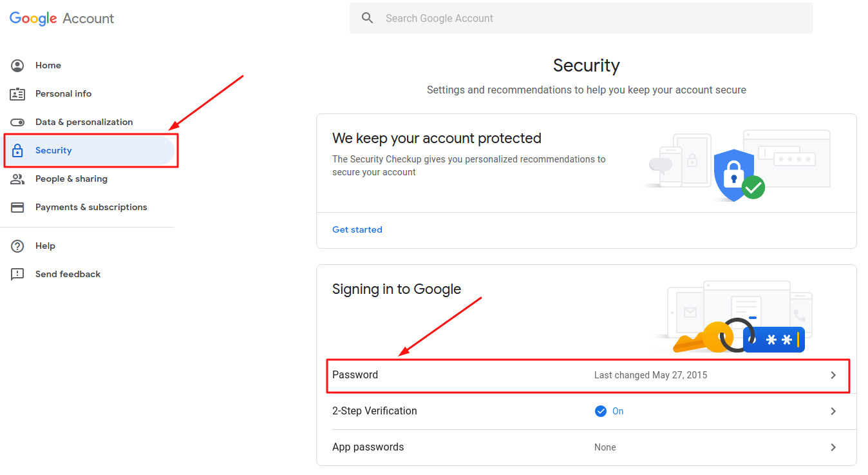Viewport: 868px width, 475px height.
Task: Select the People & sharing icon
Action: [x=18, y=179]
